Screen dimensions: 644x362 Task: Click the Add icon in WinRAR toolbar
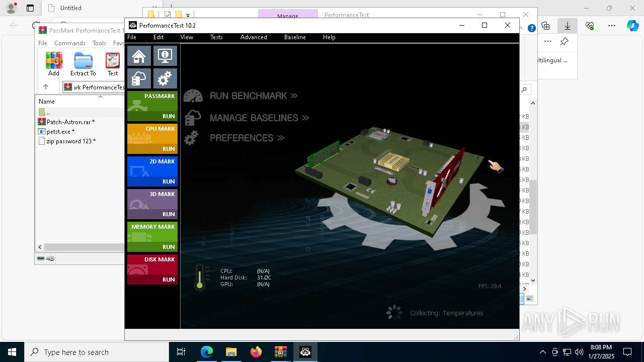(54, 64)
